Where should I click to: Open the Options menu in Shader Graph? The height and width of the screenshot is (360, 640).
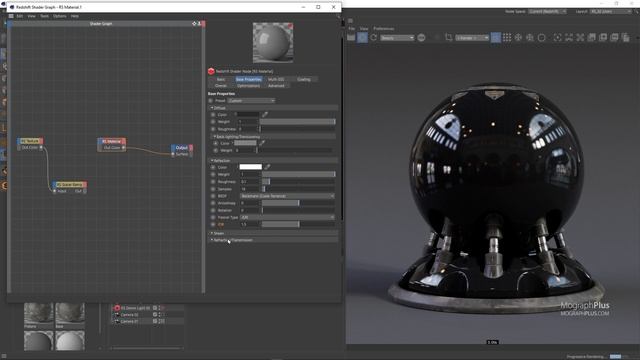[60, 16]
